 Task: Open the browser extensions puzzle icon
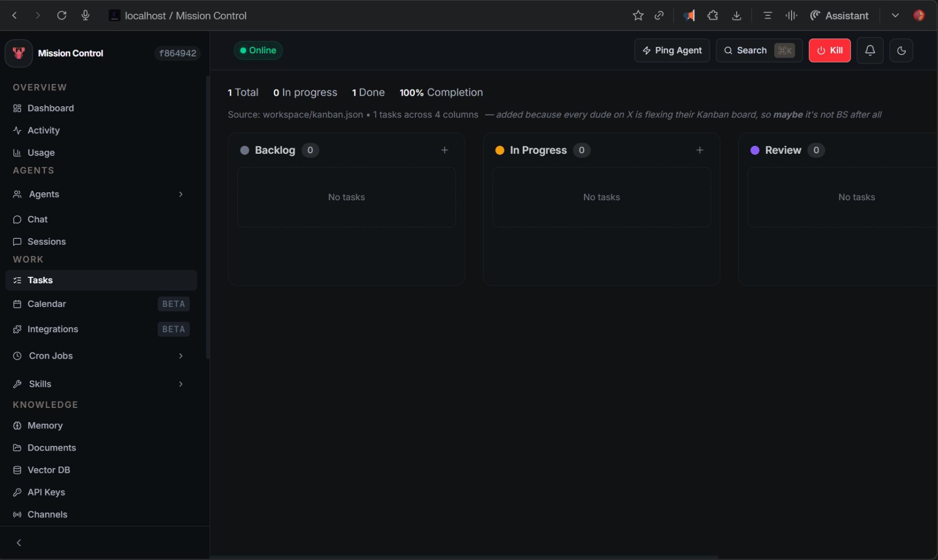pos(712,16)
